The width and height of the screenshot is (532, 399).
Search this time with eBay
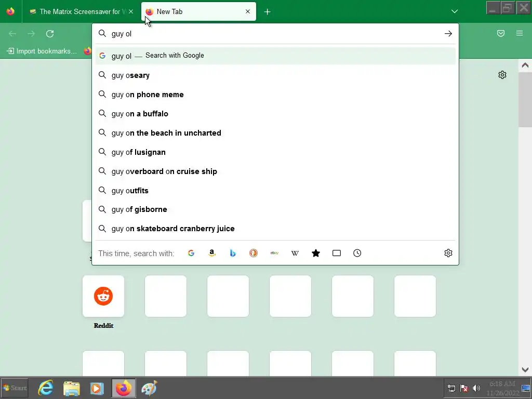tap(274, 253)
